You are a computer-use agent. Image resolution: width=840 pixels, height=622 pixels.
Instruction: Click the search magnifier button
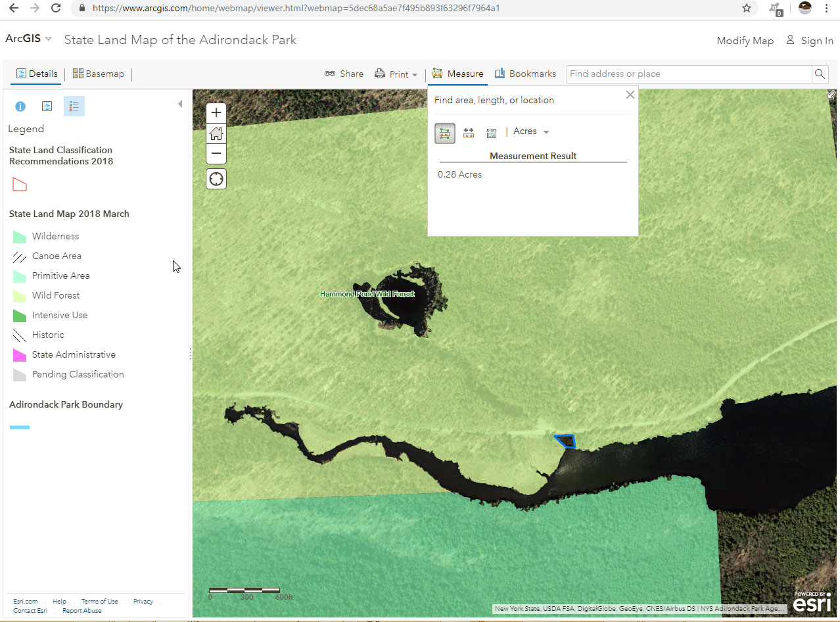[x=820, y=74]
